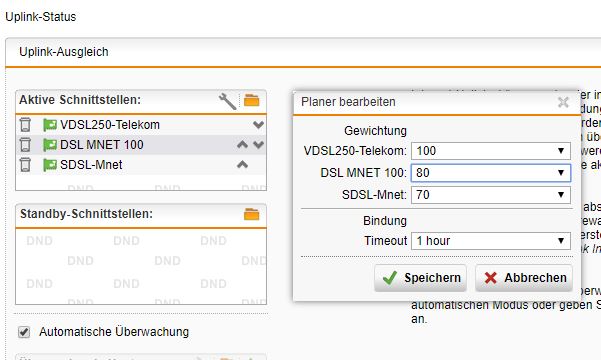Open the DSL MNET 100 weighting dropdown
Screen dimensions: 601x360
click(x=491, y=173)
